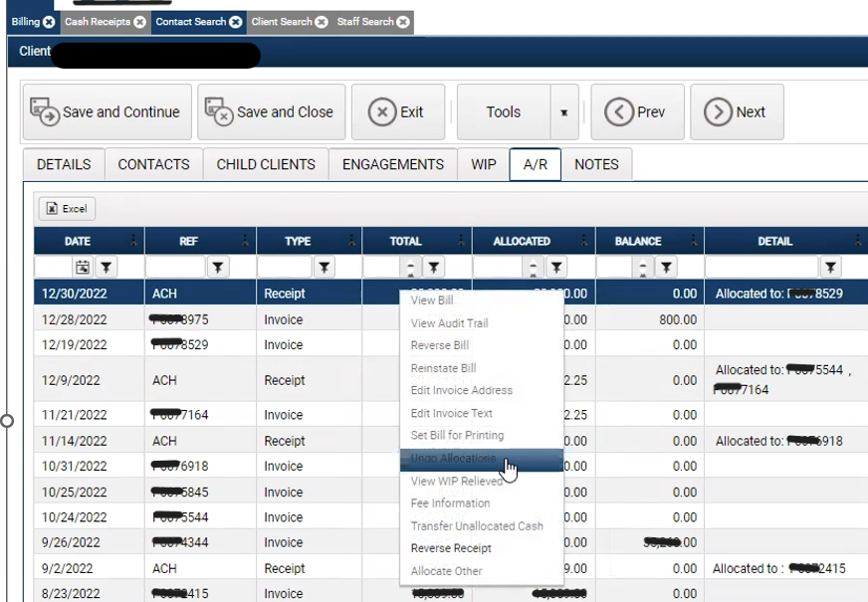Choose View Audit Trail in context menu
Image resolution: width=868 pixels, height=602 pixels.
(x=482, y=323)
